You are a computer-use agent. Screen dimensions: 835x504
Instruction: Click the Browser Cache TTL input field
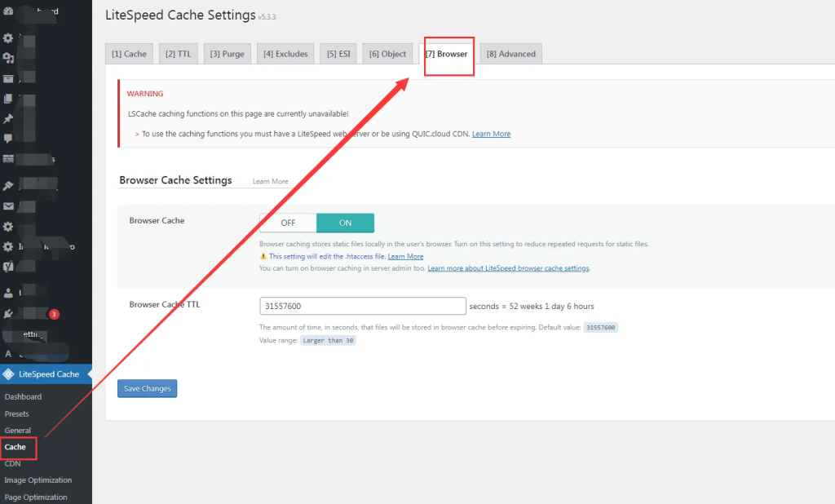click(x=363, y=306)
